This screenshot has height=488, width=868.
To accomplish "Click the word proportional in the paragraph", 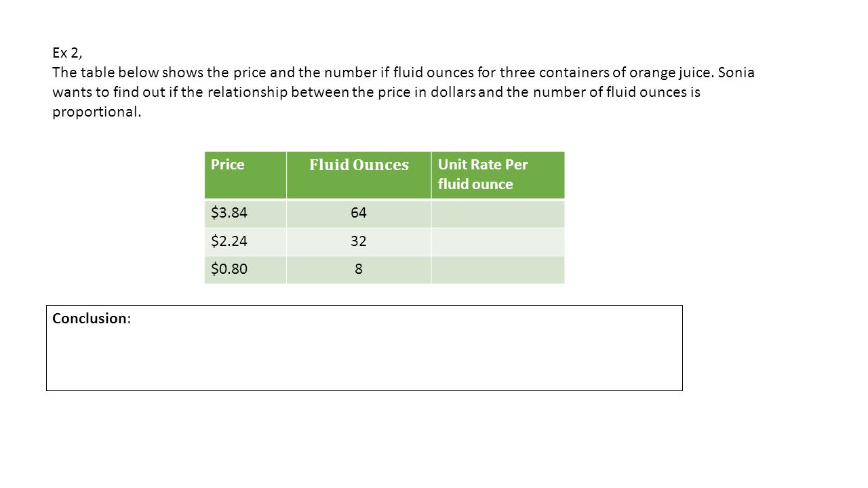I will click(x=97, y=113).
